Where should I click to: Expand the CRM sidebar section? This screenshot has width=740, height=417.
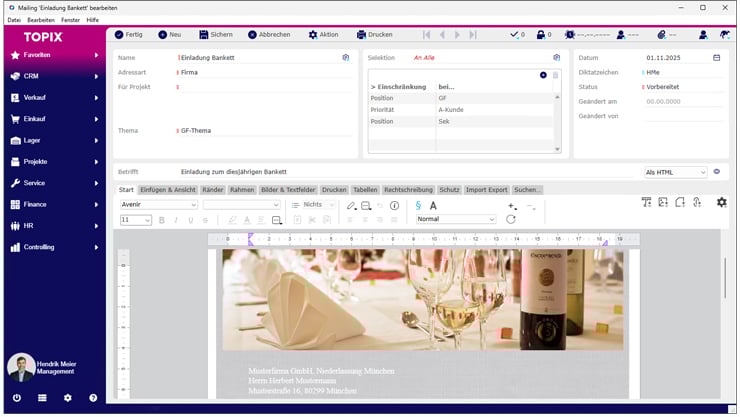click(53, 76)
